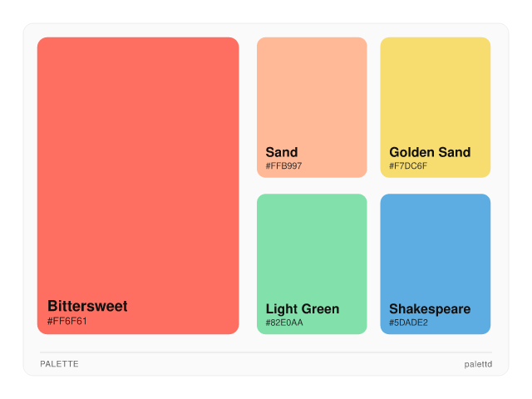532x399 pixels.
Task: Click the PALETTE footer label
Action: coord(59,364)
